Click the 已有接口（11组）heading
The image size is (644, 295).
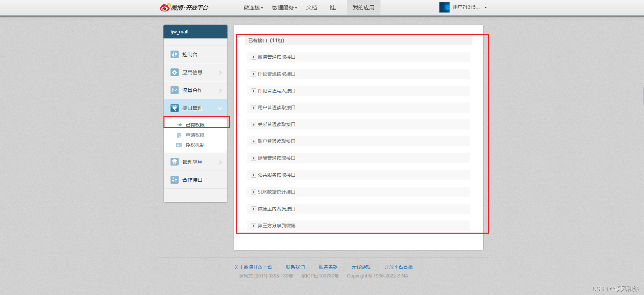[266, 40]
